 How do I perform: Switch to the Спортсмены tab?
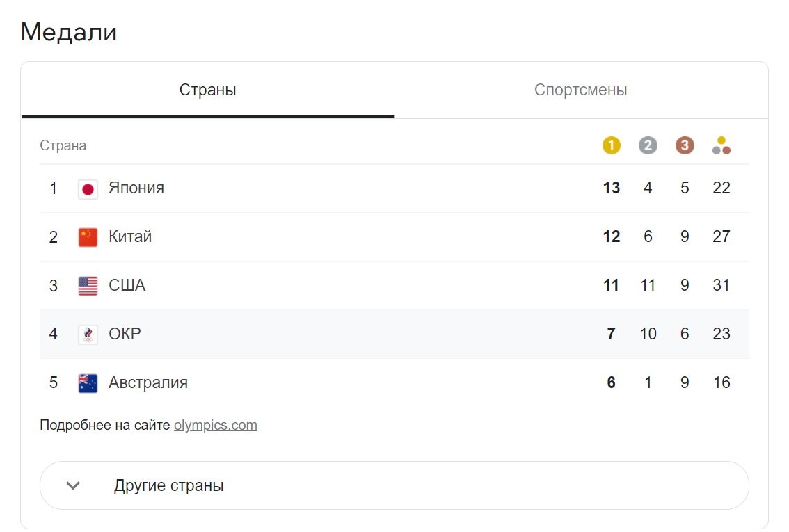580,90
